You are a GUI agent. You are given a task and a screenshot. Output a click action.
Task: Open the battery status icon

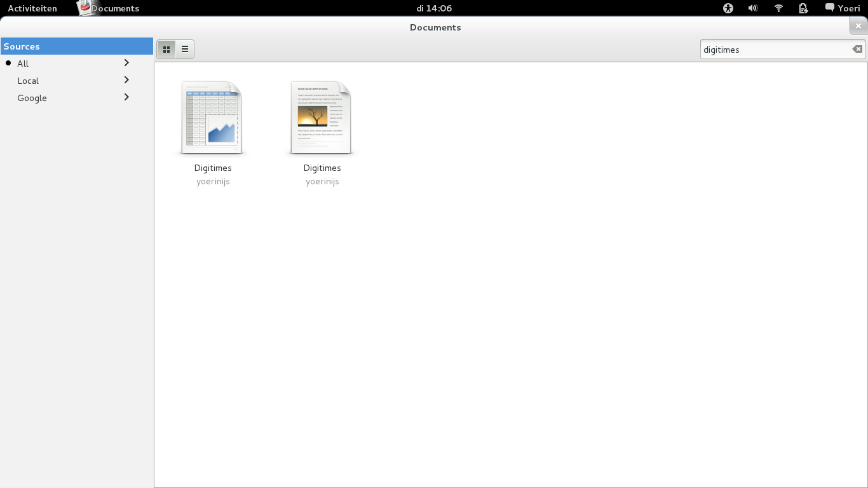(x=803, y=8)
